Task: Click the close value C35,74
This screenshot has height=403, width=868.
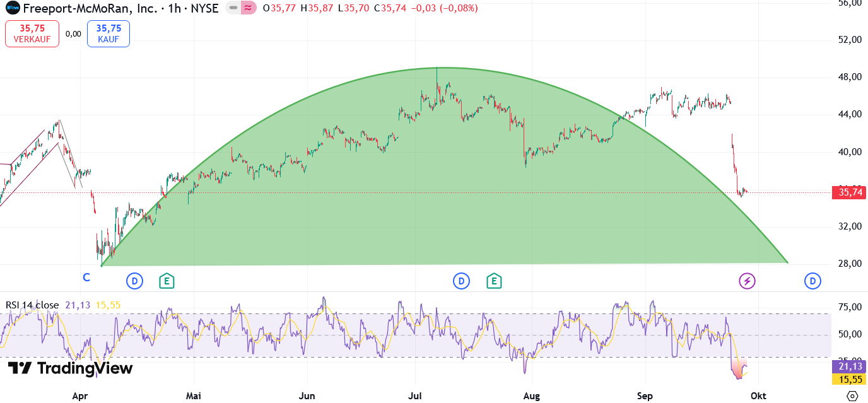Action: click(x=390, y=8)
